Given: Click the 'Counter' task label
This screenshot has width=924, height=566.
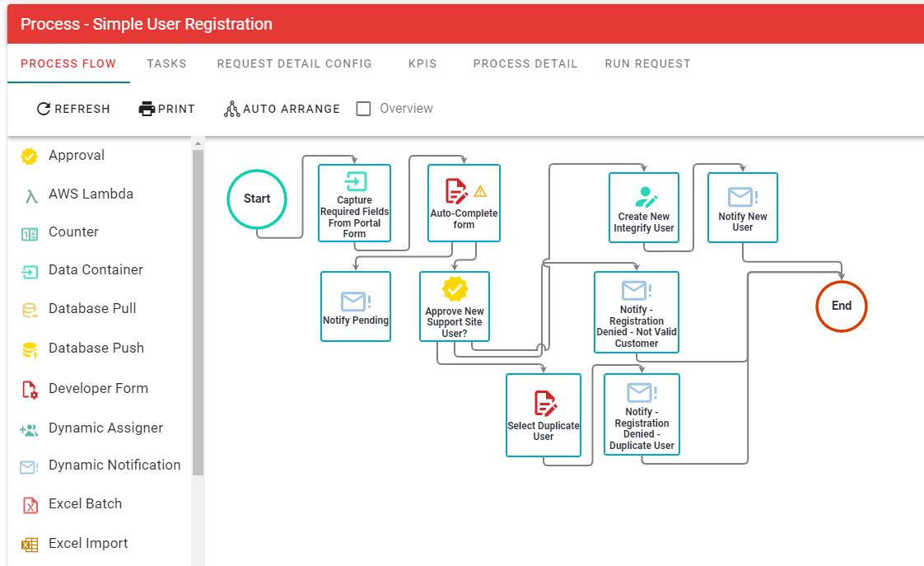Looking at the screenshot, I should point(73,232).
